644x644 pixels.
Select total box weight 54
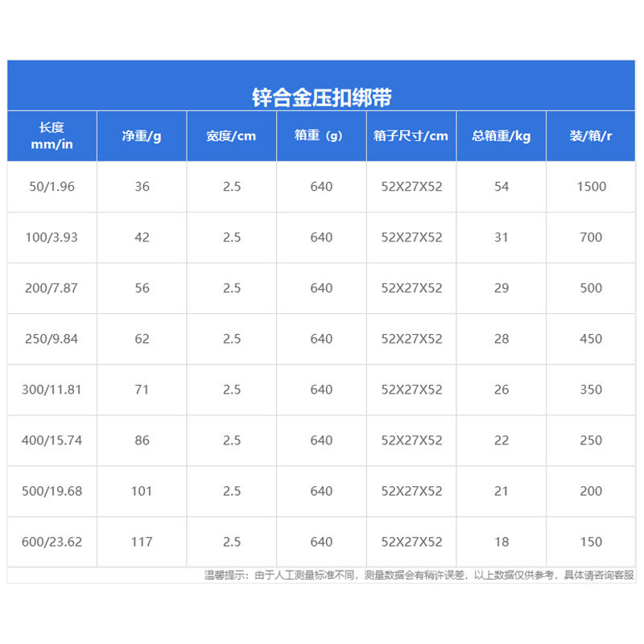502,187
